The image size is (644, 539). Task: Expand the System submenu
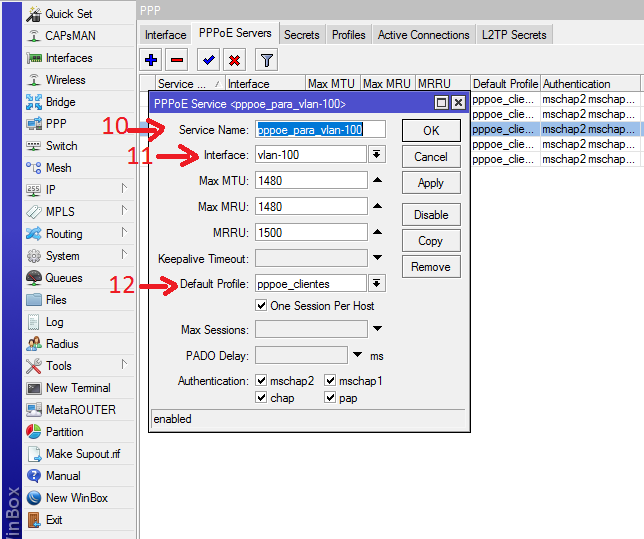pyautogui.click(x=124, y=255)
